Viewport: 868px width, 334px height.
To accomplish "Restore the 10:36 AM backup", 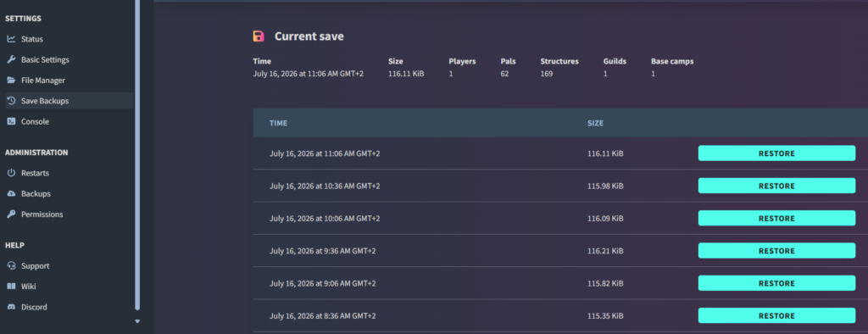I will click(x=776, y=186).
